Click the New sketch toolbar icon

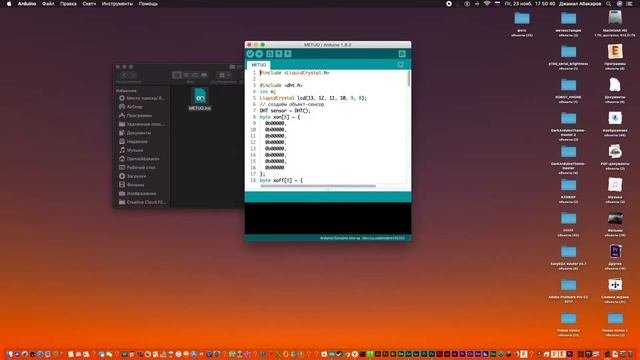pos(270,54)
